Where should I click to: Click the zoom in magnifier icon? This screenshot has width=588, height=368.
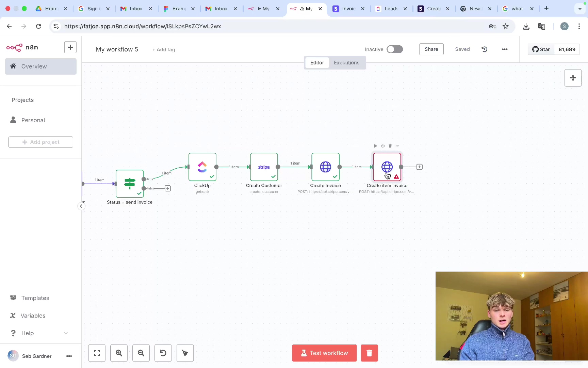[119, 353]
